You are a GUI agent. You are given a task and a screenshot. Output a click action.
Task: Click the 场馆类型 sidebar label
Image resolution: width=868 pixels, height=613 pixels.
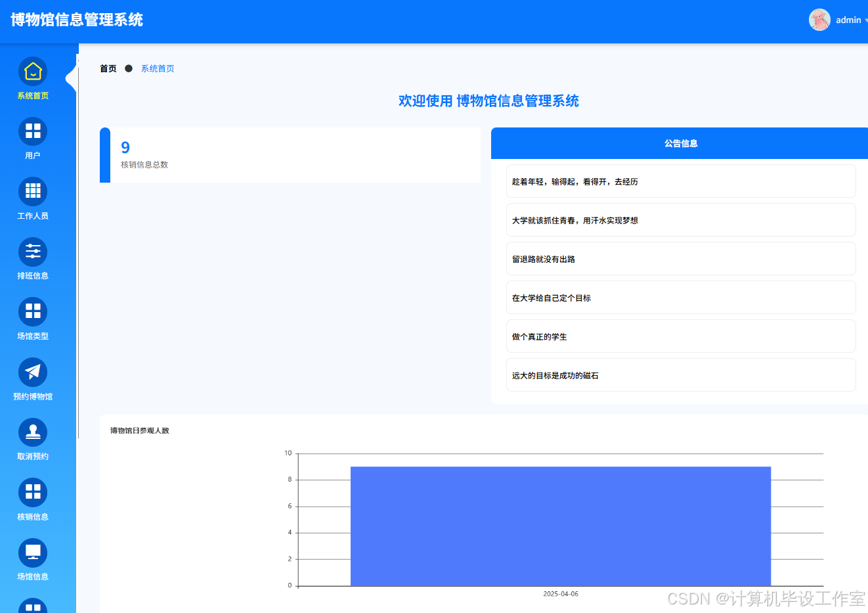click(x=33, y=336)
